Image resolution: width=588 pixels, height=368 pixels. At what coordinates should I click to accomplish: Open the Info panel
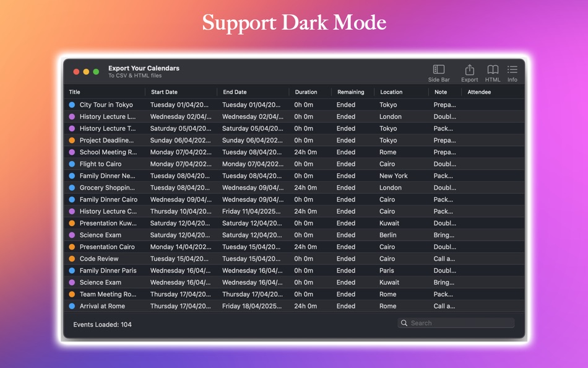[x=512, y=72]
